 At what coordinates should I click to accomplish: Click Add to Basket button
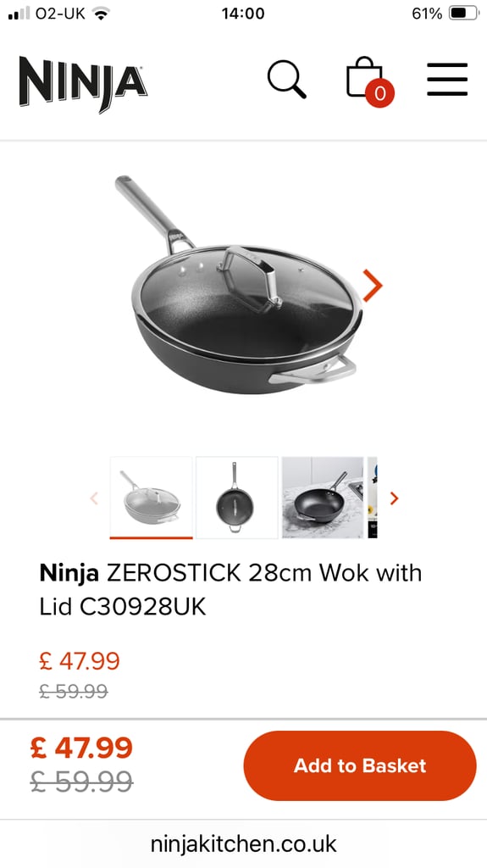[360, 765]
